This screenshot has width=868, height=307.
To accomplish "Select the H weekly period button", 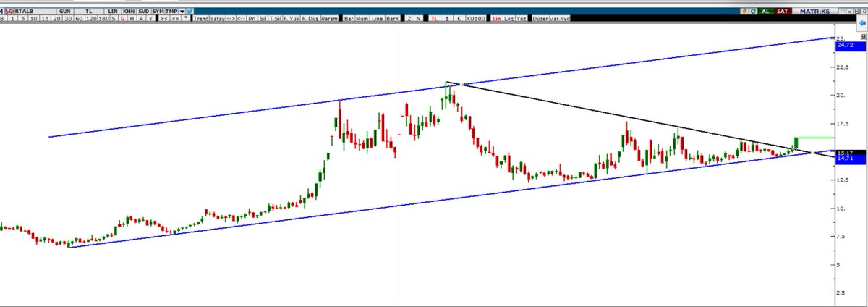I will tap(132, 18).
